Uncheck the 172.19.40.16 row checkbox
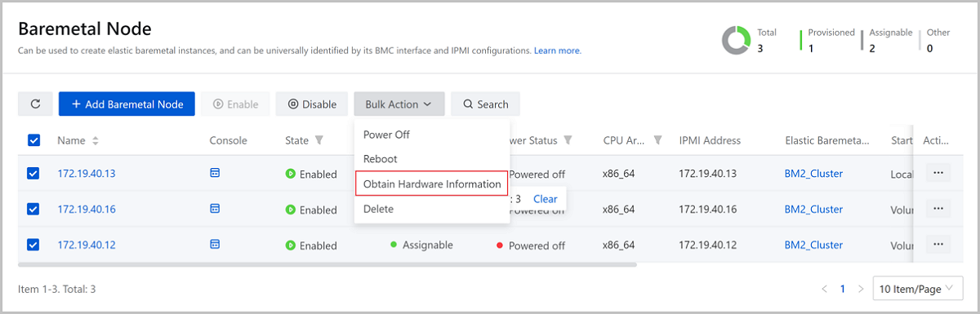The image size is (980, 314). (34, 209)
